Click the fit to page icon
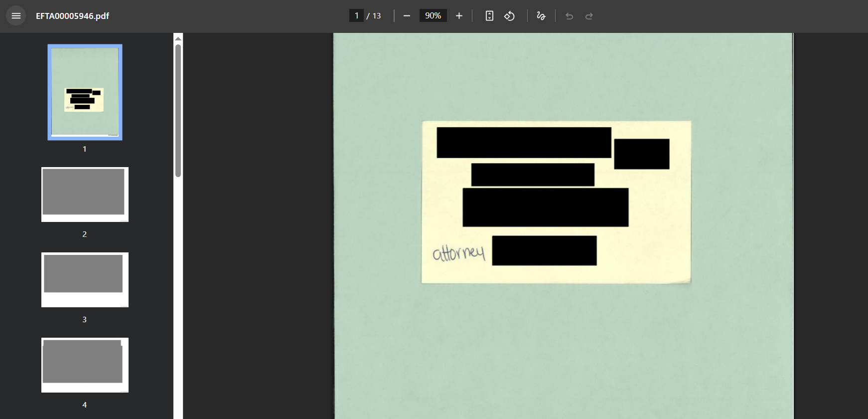The image size is (868, 419). (x=489, y=16)
